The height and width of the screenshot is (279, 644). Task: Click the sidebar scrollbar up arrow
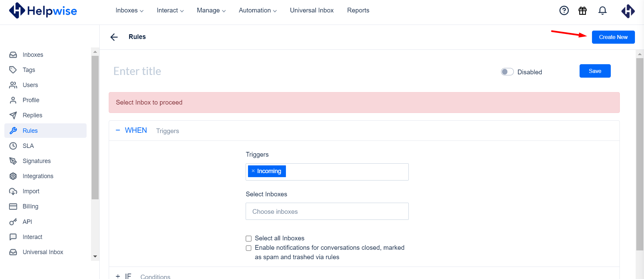coord(95,52)
